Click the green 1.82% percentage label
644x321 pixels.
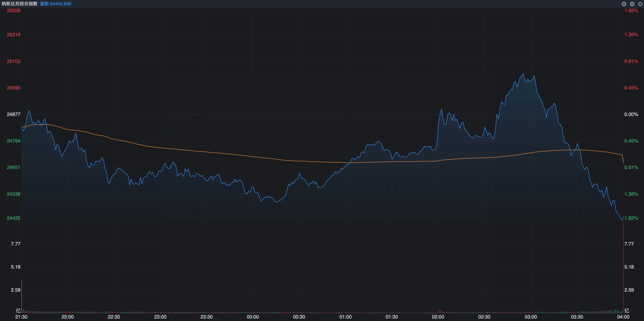coord(631,218)
